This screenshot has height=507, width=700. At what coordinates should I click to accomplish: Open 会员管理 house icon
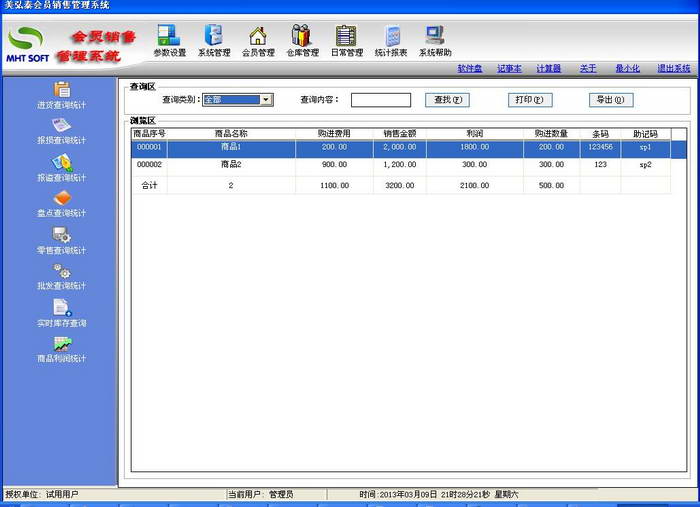[258, 36]
